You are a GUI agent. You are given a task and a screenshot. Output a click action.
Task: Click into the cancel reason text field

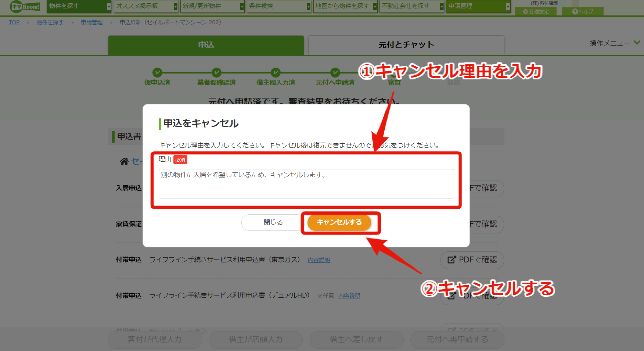tap(306, 183)
